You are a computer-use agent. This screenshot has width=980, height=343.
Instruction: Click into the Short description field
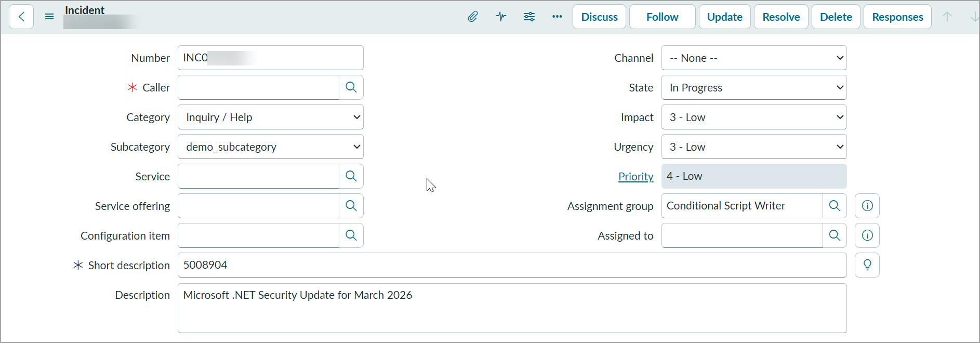(x=512, y=265)
